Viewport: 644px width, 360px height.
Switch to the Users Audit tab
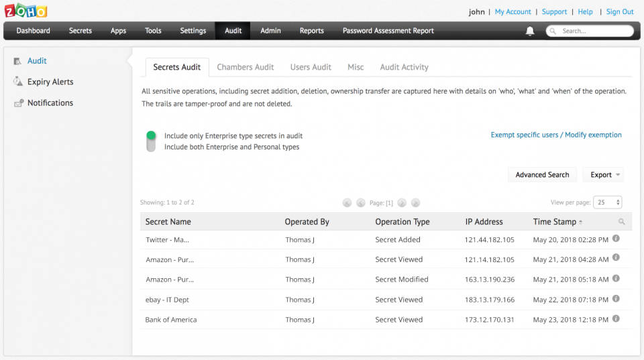coord(311,67)
